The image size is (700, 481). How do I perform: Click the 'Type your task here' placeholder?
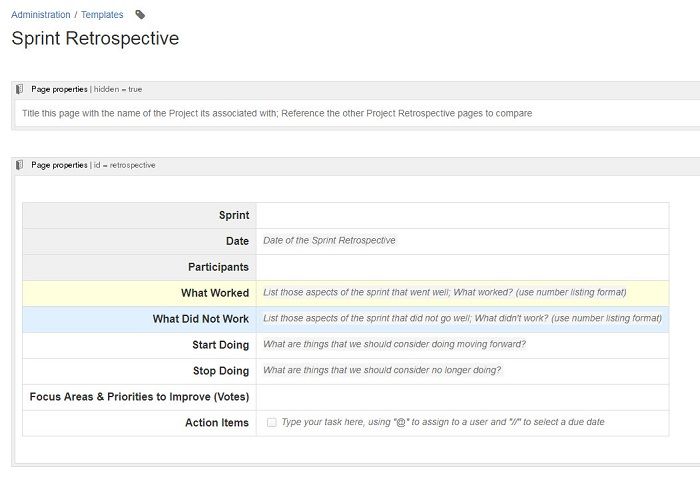pyautogui.click(x=443, y=423)
